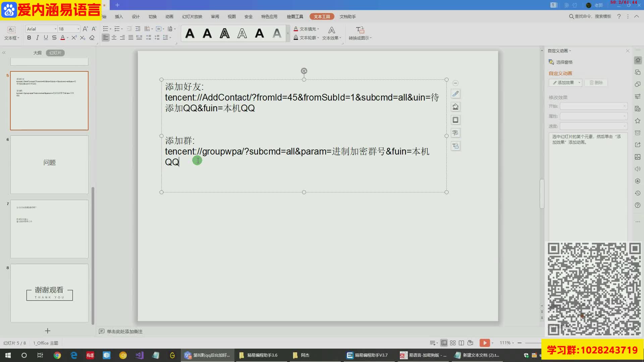The image size is (644, 362).
Task: Open the 动画 Animation tab
Action: tap(169, 16)
